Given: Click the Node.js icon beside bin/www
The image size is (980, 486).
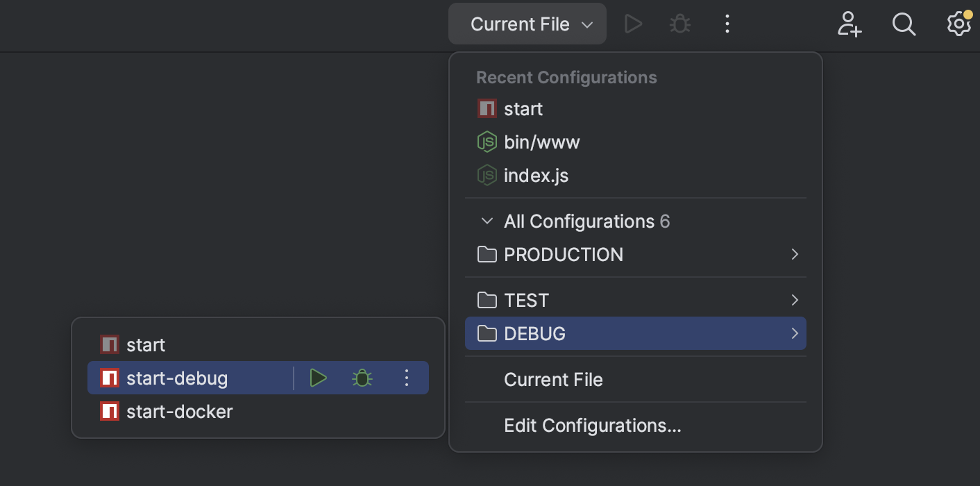Looking at the screenshot, I should point(487,142).
